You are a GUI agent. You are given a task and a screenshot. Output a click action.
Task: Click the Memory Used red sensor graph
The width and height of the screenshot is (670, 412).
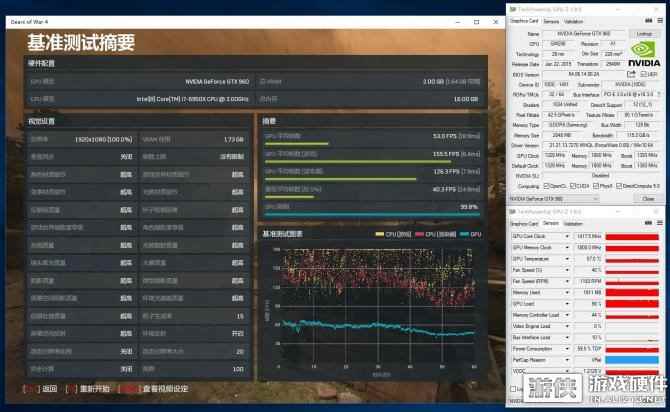(x=632, y=292)
